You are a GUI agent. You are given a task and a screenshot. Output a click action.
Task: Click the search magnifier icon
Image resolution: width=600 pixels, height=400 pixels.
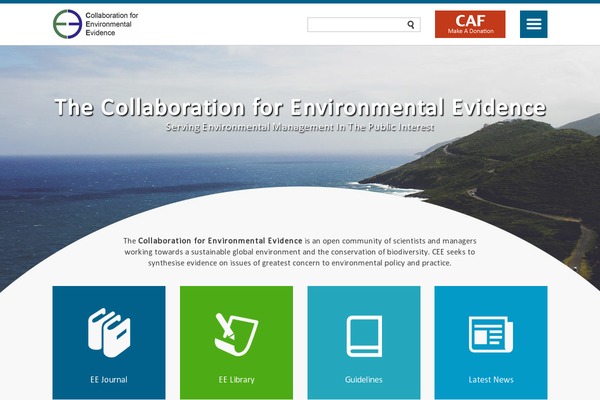click(x=411, y=25)
